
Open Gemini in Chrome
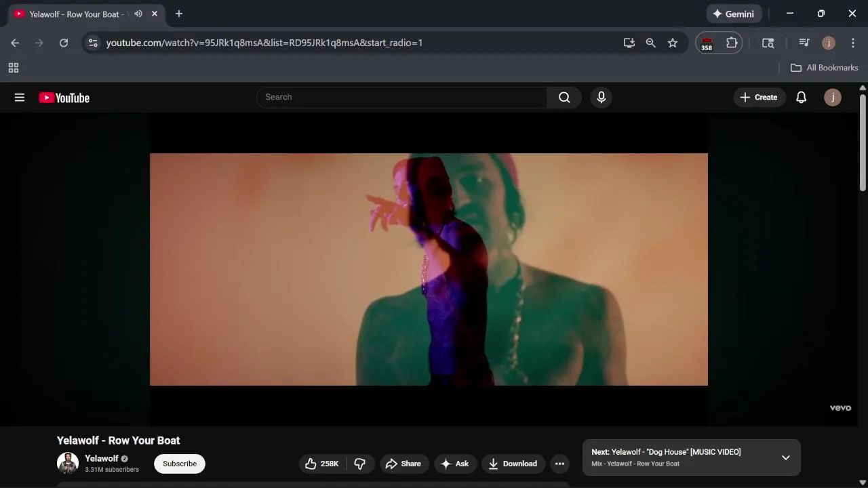tap(734, 14)
